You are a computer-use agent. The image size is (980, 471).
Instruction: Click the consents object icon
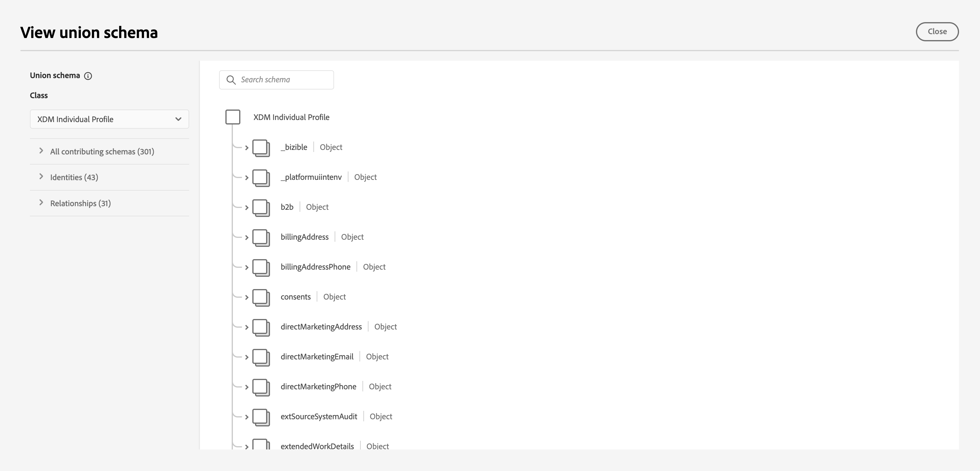click(x=261, y=297)
